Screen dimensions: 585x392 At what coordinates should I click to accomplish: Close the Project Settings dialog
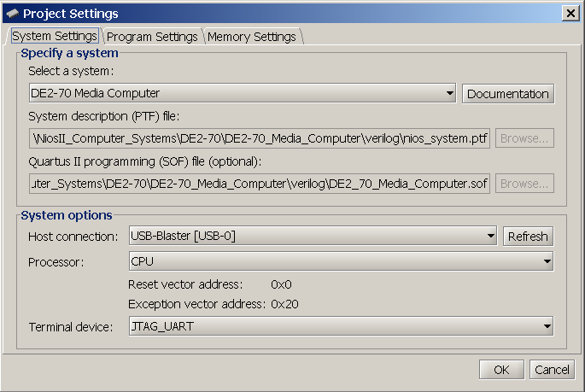coord(570,14)
